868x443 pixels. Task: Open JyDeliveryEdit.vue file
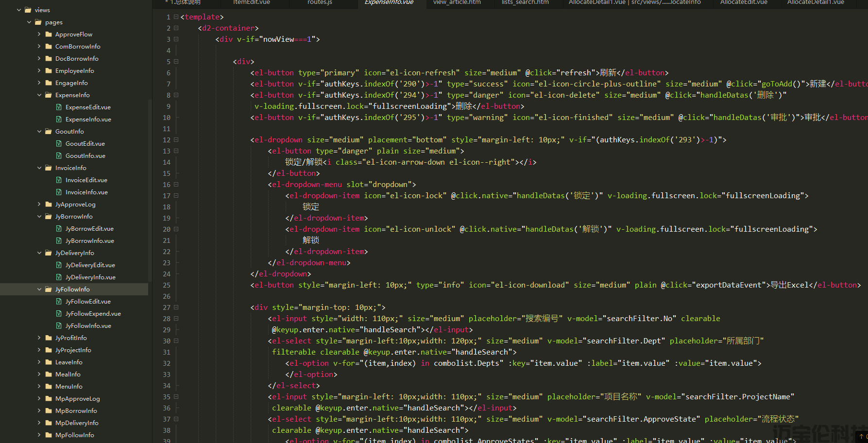[90, 265]
